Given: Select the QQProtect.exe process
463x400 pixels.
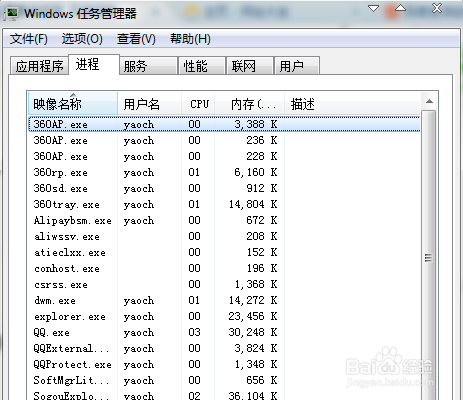Looking at the screenshot, I should pyautogui.click(x=224, y=364).
